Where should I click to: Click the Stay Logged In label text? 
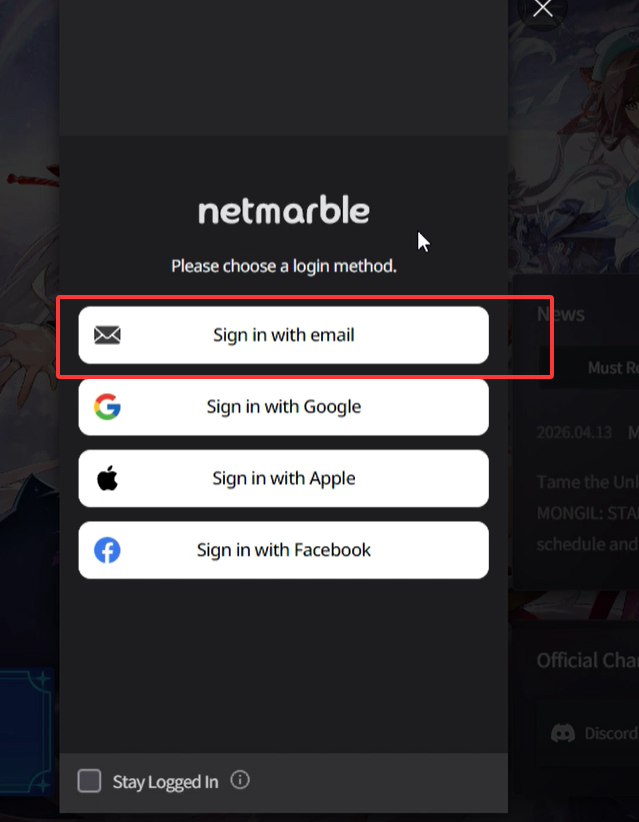[165, 782]
